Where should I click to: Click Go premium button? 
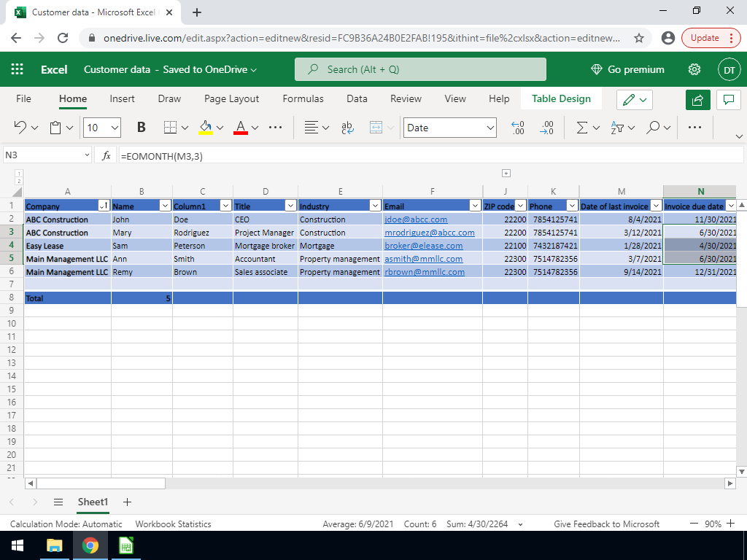point(627,69)
